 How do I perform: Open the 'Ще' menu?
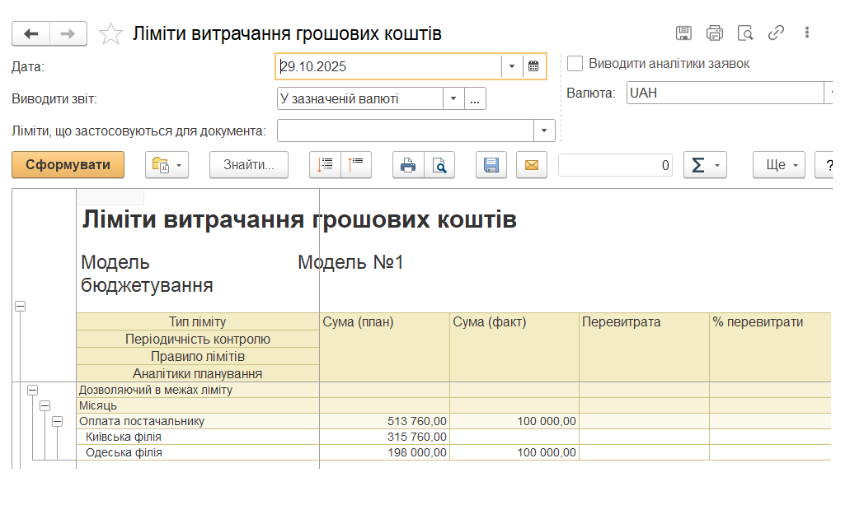click(778, 166)
